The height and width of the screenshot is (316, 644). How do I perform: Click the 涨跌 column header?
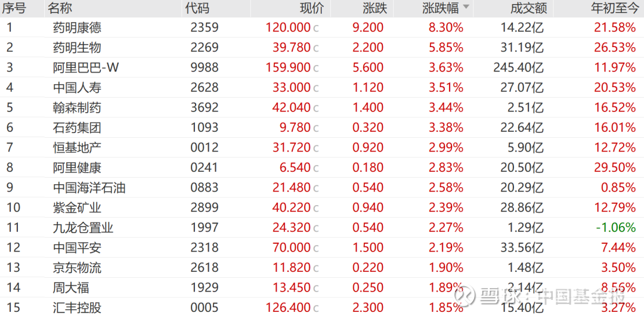374,8
